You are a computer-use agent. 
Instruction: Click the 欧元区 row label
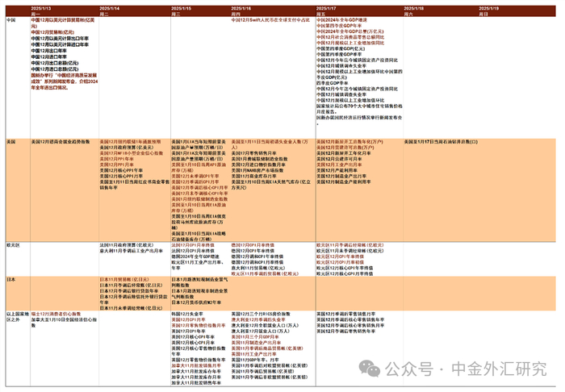13,245
